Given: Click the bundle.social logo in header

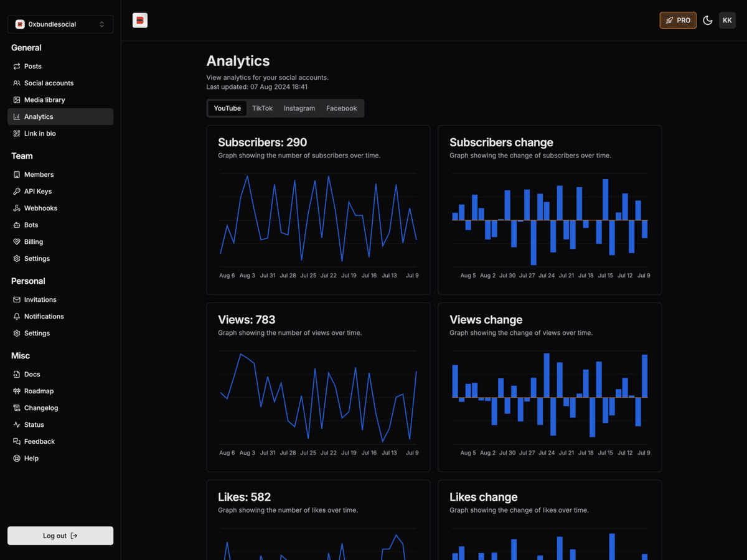Looking at the screenshot, I should pyautogui.click(x=140, y=21).
